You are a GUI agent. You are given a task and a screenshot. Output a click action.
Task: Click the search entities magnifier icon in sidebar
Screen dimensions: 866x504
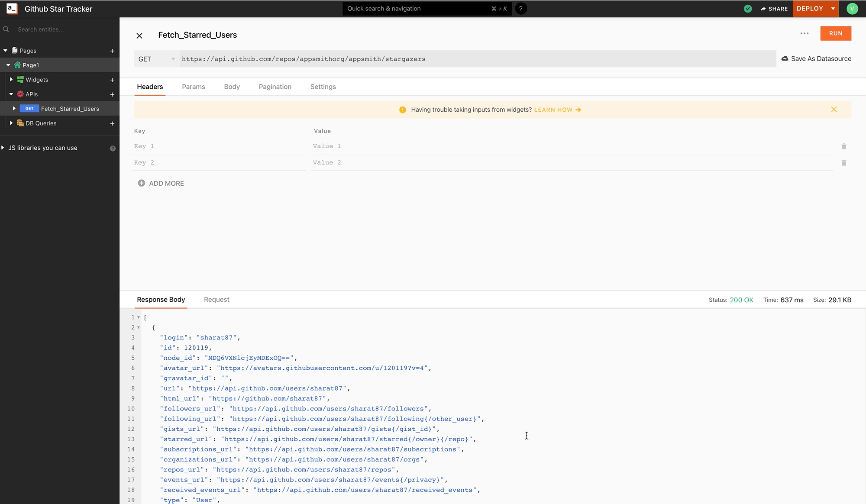6,29
